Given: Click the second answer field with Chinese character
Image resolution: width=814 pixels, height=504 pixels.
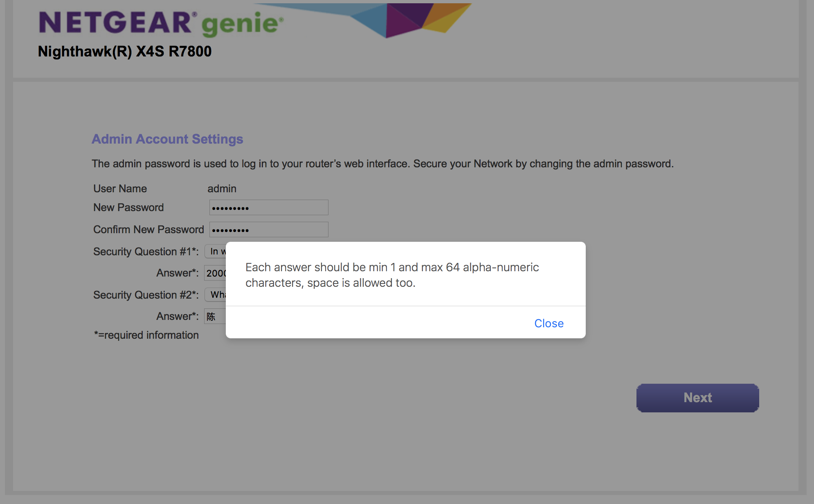Looking at the screenshot, I should point(215,316).
